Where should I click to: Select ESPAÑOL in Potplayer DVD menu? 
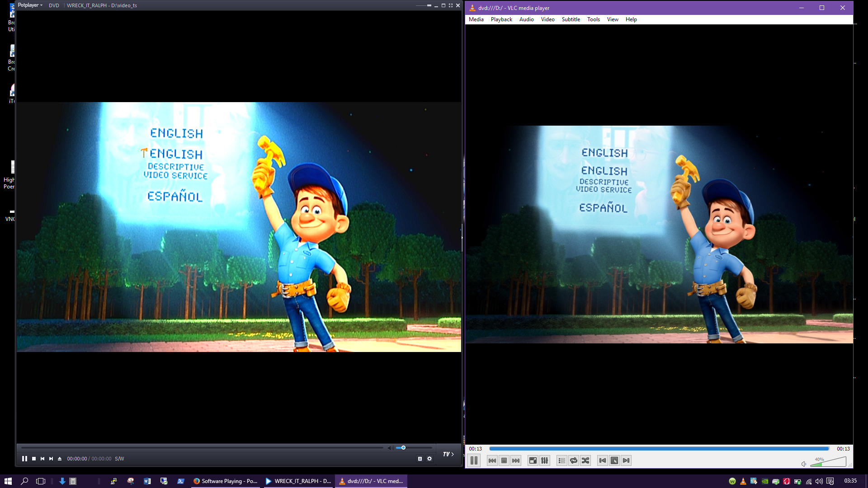pos(175,197)
